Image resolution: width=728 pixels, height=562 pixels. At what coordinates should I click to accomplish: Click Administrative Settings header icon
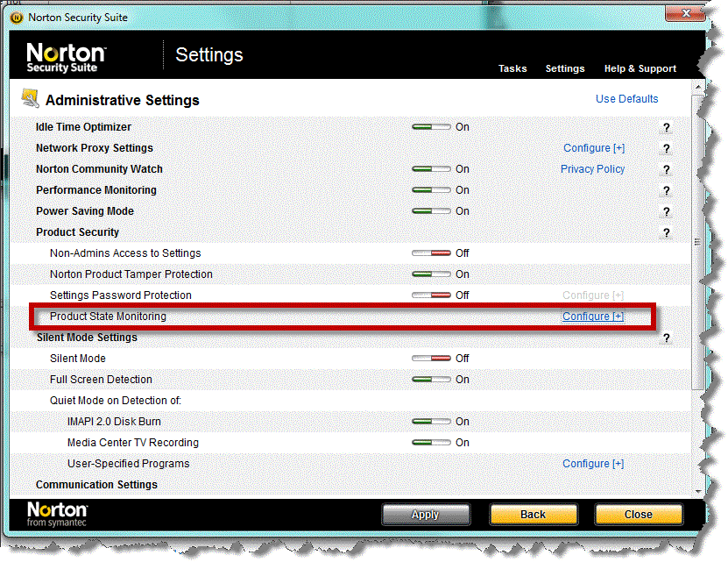click(x=30, y=98)
